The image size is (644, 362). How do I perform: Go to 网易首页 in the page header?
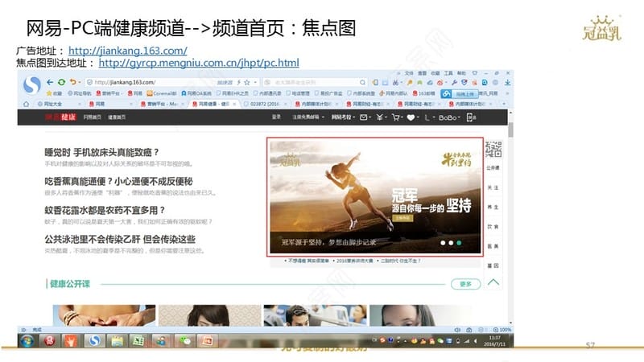pos(92,117)
